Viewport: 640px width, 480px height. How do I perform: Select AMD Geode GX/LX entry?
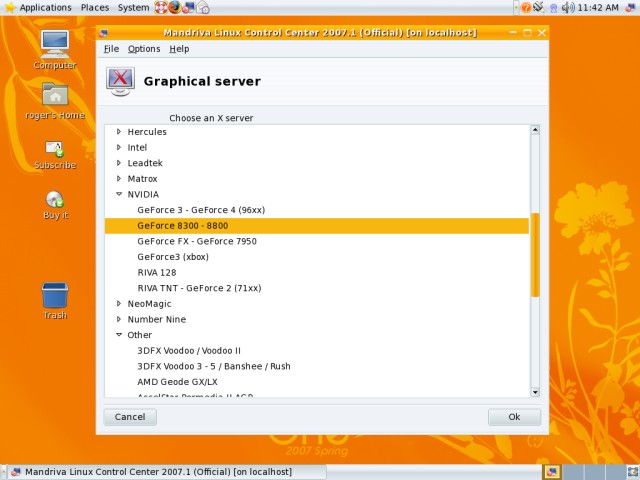pyautogui.click(x=178, y=382)
